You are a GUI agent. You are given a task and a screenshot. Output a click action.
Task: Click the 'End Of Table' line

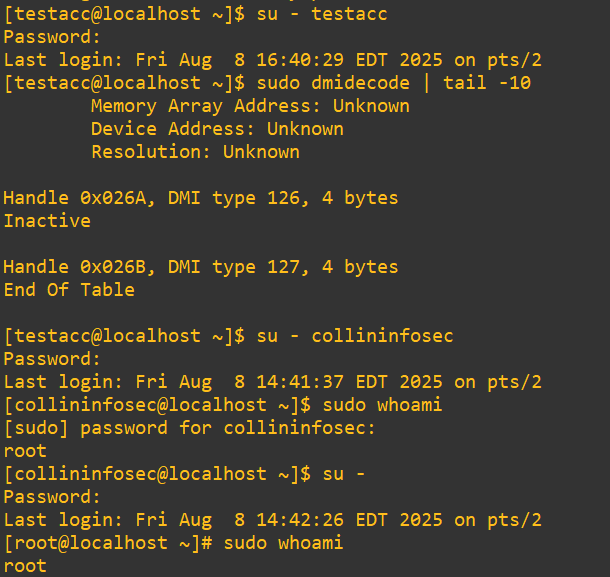click(69, 290)
